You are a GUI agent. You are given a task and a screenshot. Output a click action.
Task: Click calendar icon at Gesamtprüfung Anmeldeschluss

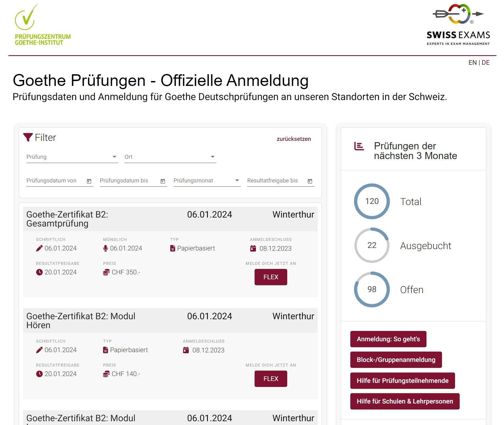pyautogui.click(x=253, y=248)
